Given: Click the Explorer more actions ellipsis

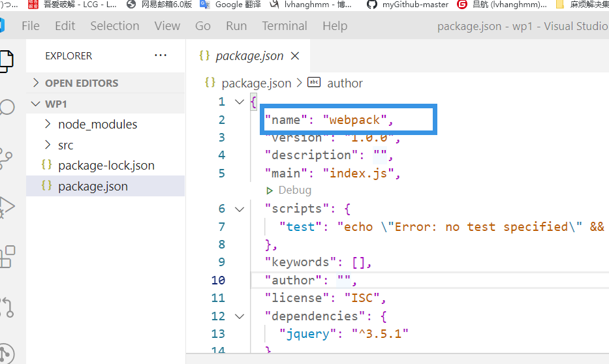Looking at the screenshot, I should [161, 55].
